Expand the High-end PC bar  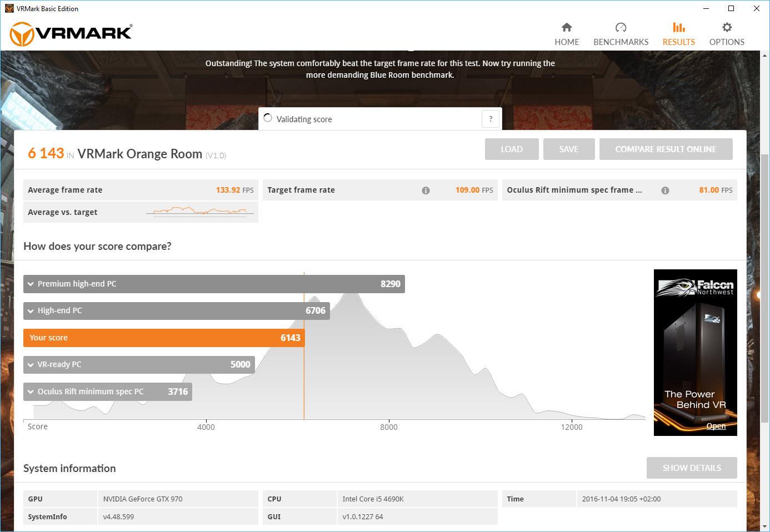(177, 310)
